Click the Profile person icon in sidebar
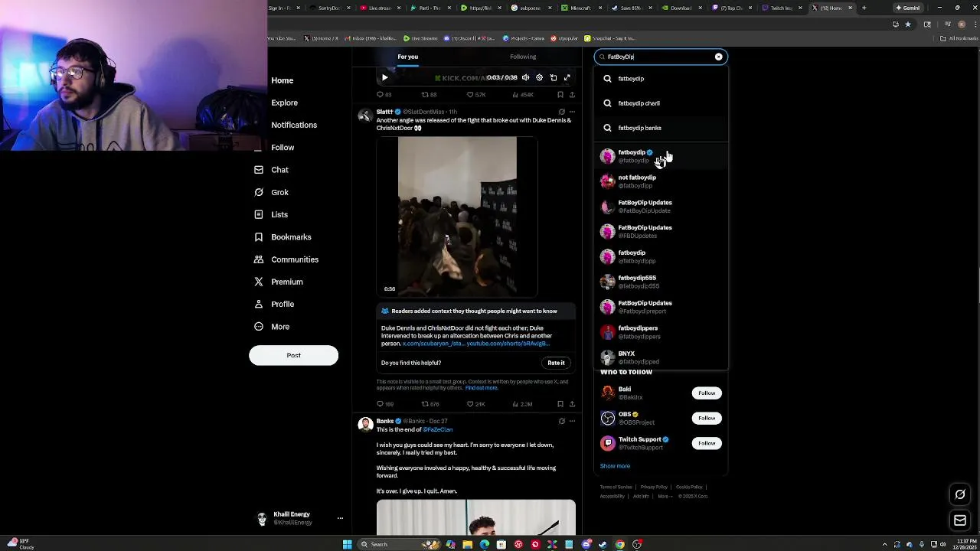Image resolution: width=980 pixels, height=551 pixels. [259, 304]
